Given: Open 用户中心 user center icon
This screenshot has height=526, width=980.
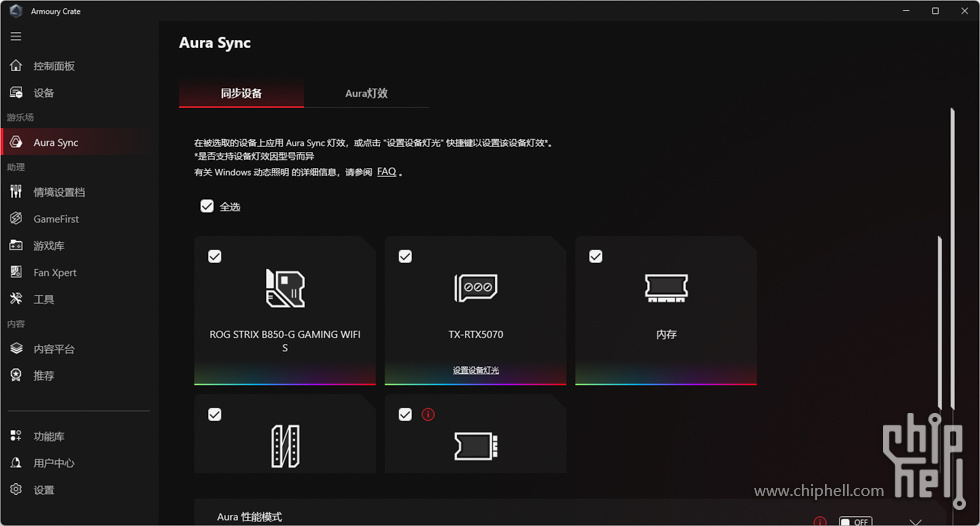Looking at the screenshot, I should click(16, 463).
